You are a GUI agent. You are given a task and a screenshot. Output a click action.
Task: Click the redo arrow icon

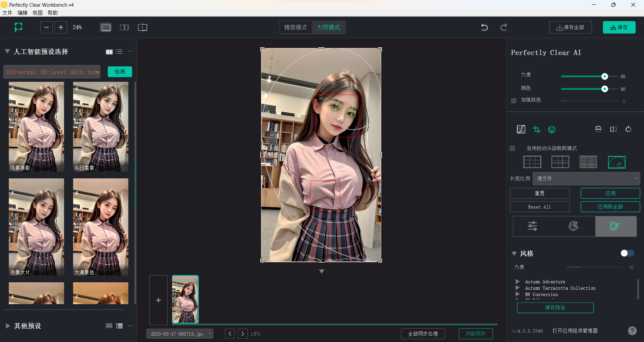[x=503, y=27]
